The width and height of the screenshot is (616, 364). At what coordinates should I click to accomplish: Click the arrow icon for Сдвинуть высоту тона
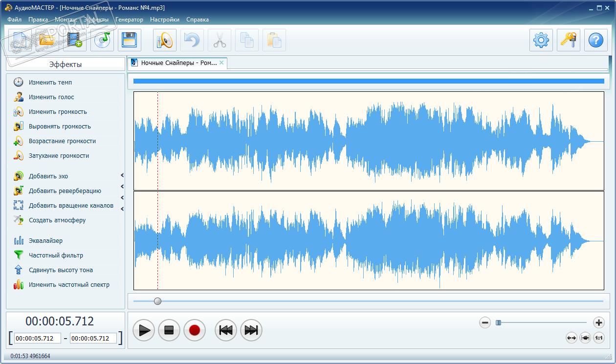pyautogui.click(x=19, y=270)
